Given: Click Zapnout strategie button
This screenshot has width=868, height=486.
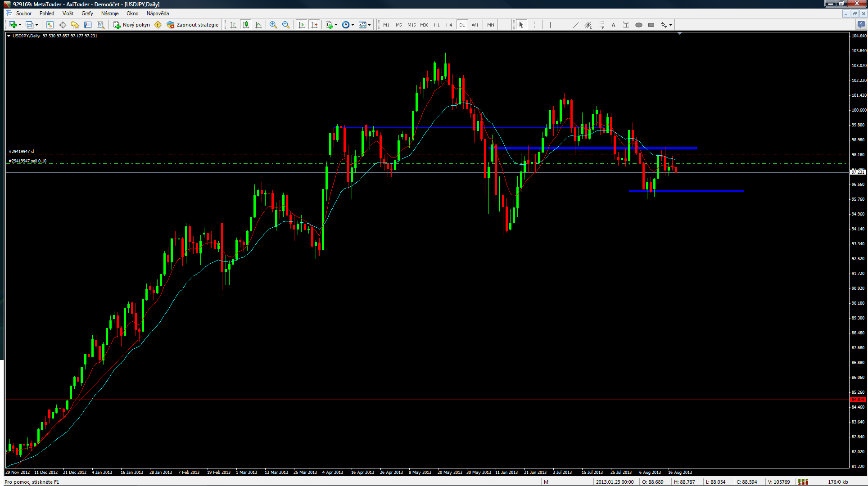Looking at the screenshot, I should (193, 25).
